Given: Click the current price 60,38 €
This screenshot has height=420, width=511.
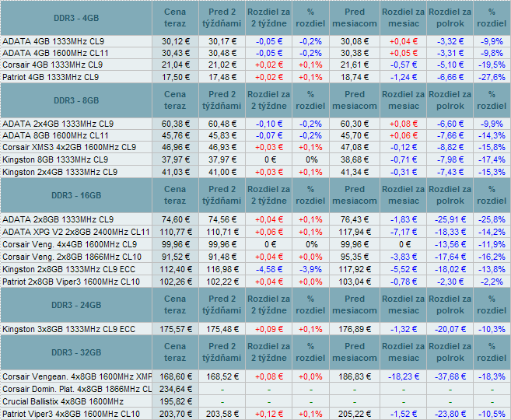Looking at the screenshot, I should [x=176, y=124].
